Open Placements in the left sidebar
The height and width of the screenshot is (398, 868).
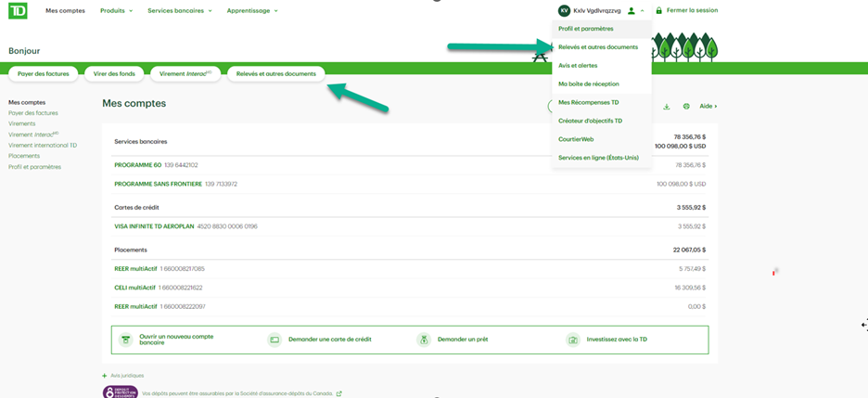tap(24, 156)
